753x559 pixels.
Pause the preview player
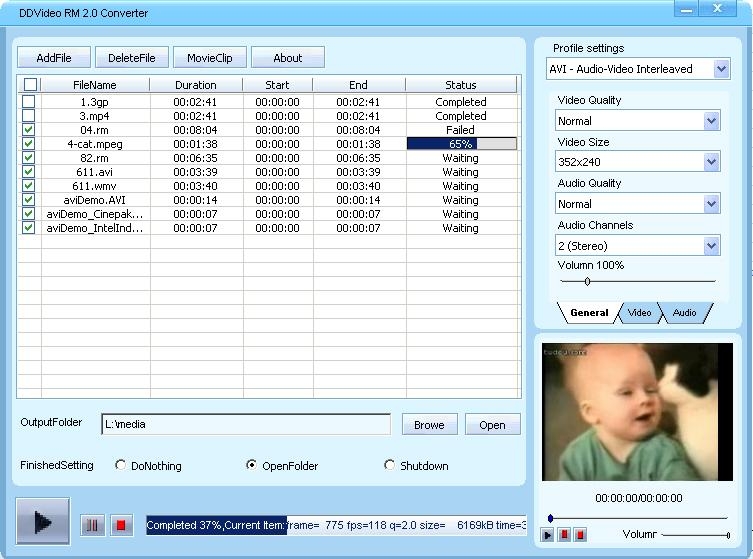[x=564, y=535]
